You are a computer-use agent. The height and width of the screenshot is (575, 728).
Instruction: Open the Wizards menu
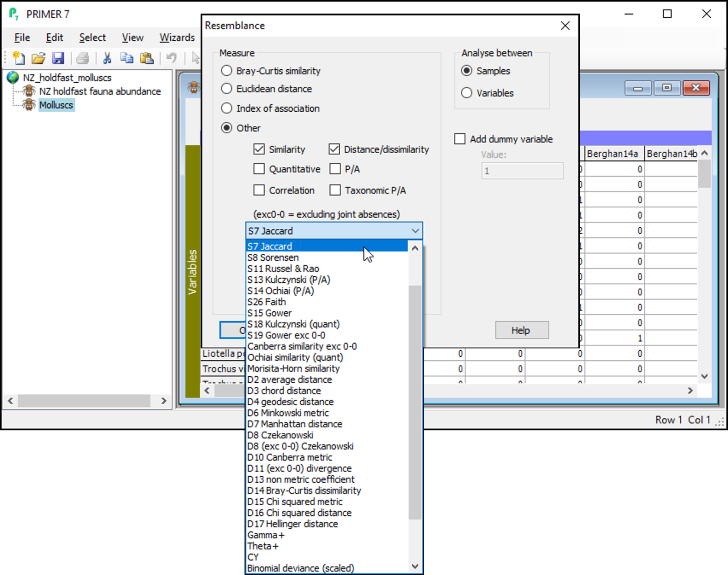177,38
